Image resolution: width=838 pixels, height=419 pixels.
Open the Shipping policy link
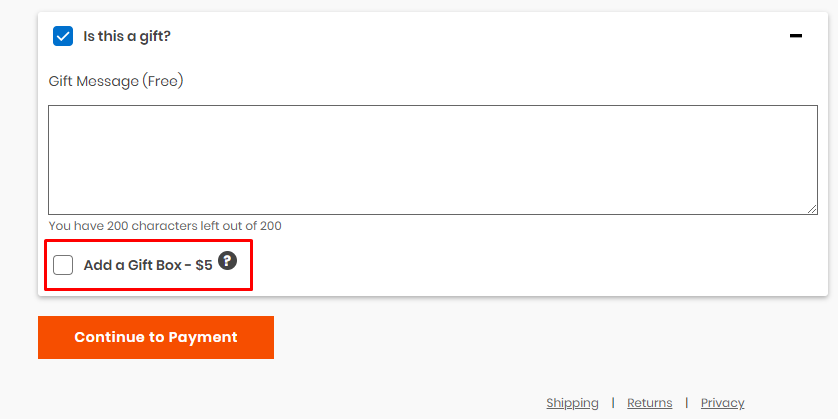(572, 402)
